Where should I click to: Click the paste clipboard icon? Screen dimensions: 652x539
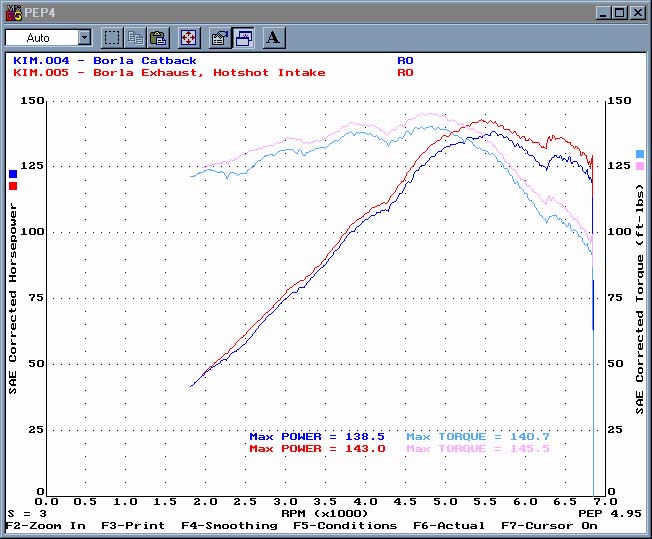[158, 38]
